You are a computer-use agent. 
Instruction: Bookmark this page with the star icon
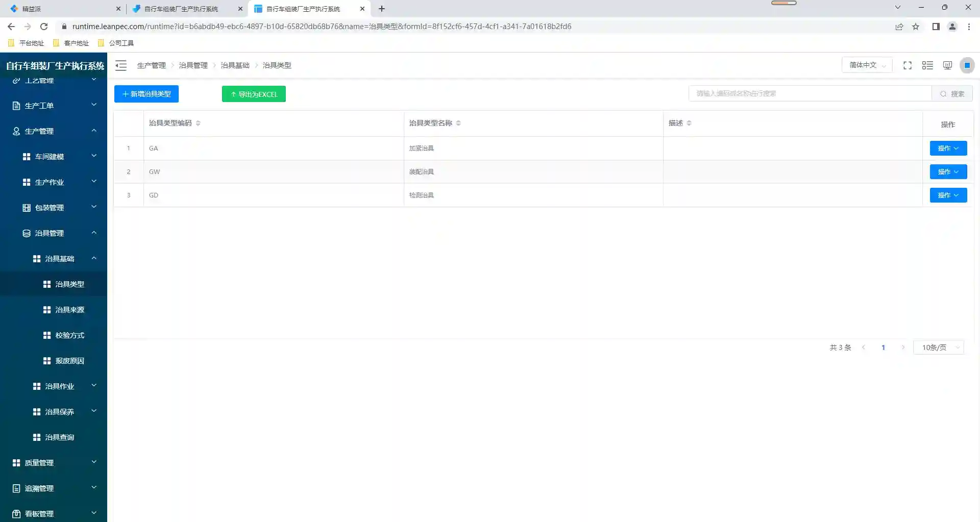coord(916,27)
